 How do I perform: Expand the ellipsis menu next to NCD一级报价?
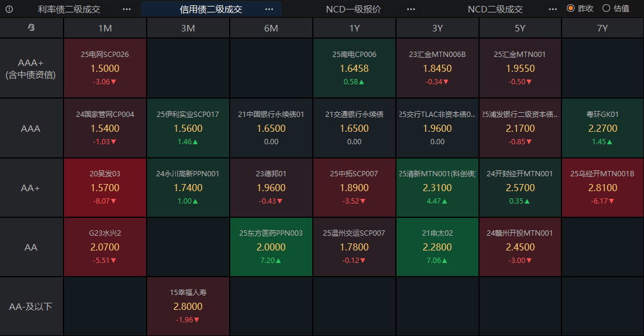[x=411, y=9]
